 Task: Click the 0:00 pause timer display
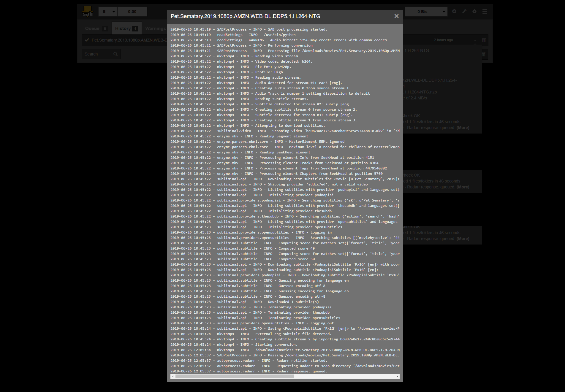click(132, 11)
